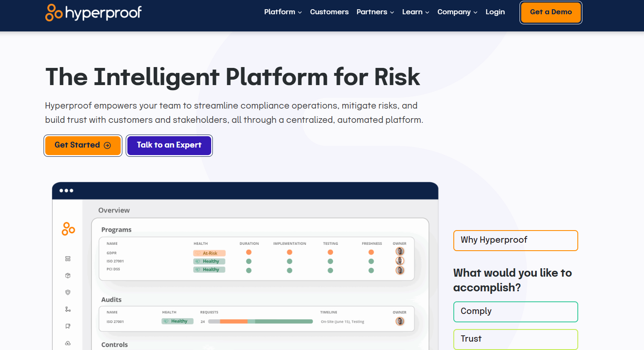Click the PCI DSS owner avatar
Image resolution: width=644 pixels, height=350 pixels.
400,270
